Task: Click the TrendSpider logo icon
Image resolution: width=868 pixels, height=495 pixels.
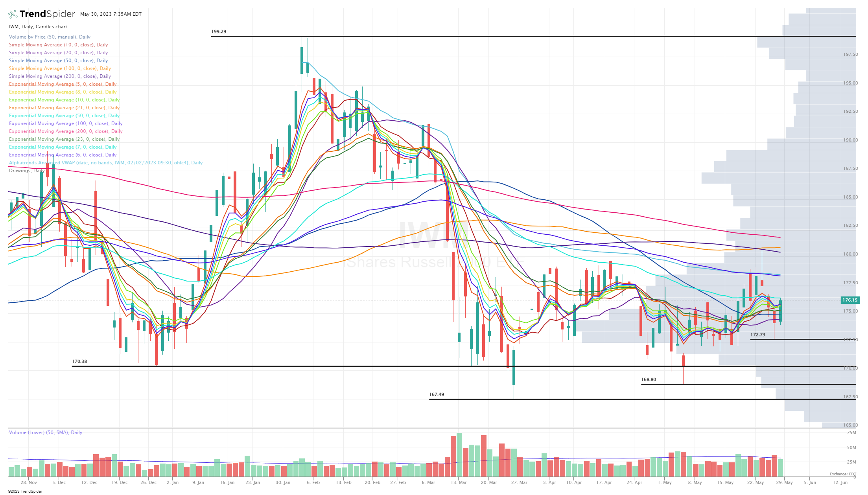Action: 12,14
